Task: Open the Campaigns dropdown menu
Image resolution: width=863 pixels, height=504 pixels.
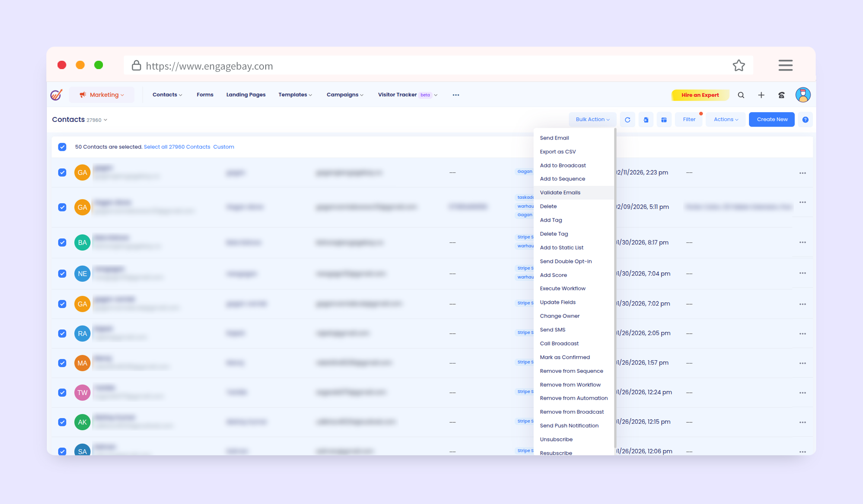Action: click(345, 95)
